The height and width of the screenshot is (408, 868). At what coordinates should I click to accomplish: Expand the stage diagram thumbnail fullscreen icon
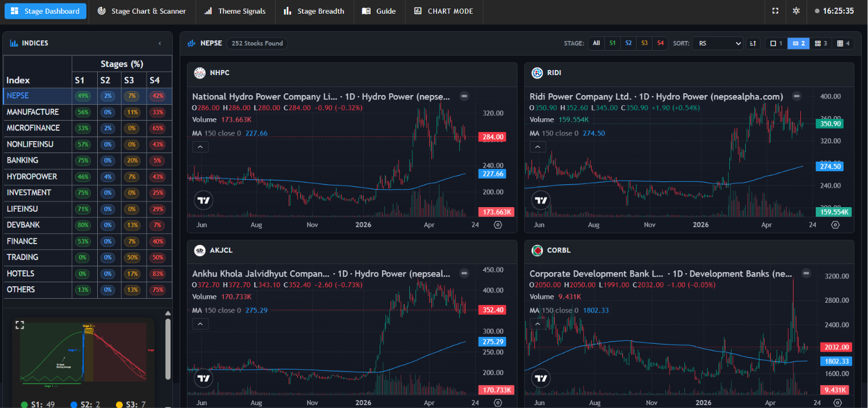click(20, 325)
